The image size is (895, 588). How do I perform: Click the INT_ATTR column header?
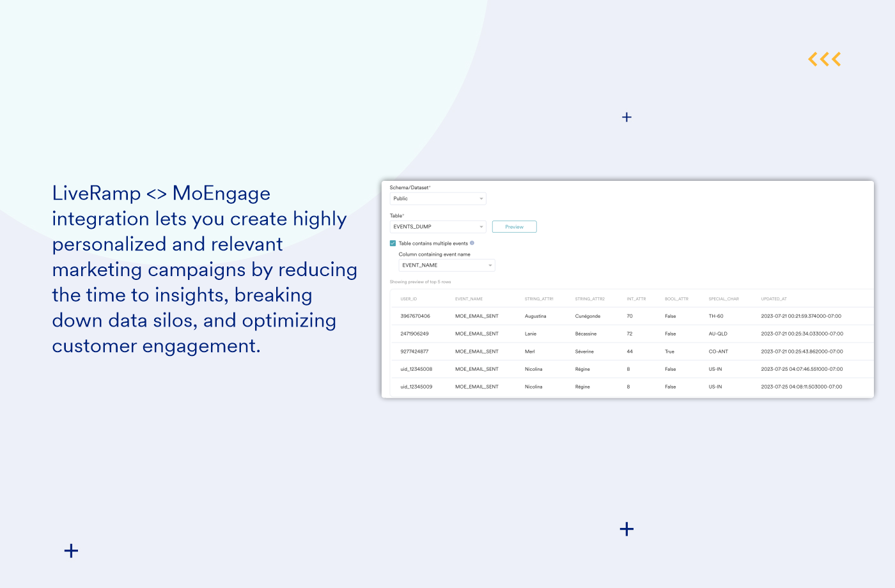tap(636, 299)
